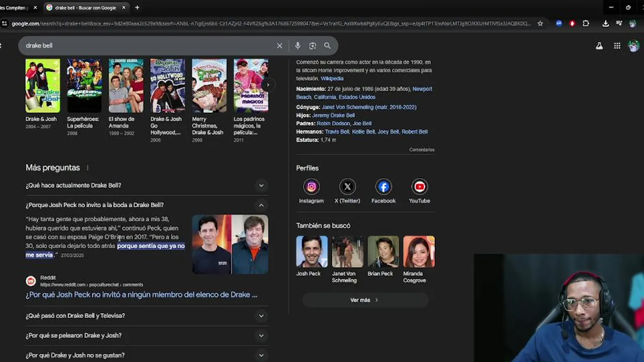Screen dimensions: 644x362
Task: Open the Wikipedia link in the bio
Action: coord(332,78)
